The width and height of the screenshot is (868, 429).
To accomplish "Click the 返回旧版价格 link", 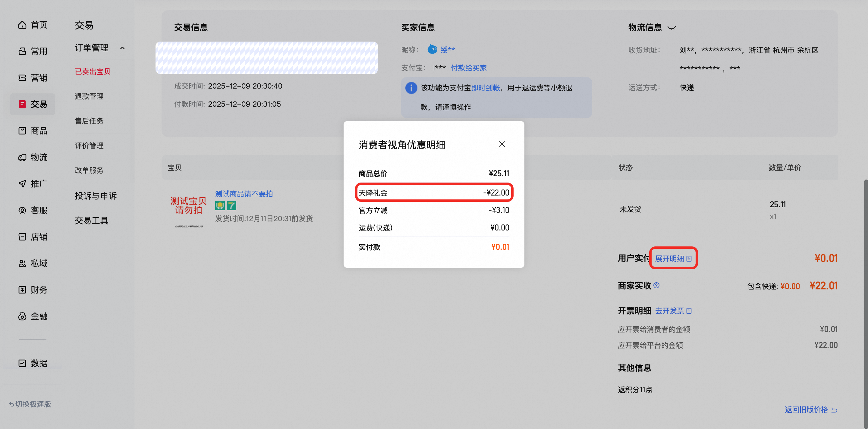I will [806, 410].
